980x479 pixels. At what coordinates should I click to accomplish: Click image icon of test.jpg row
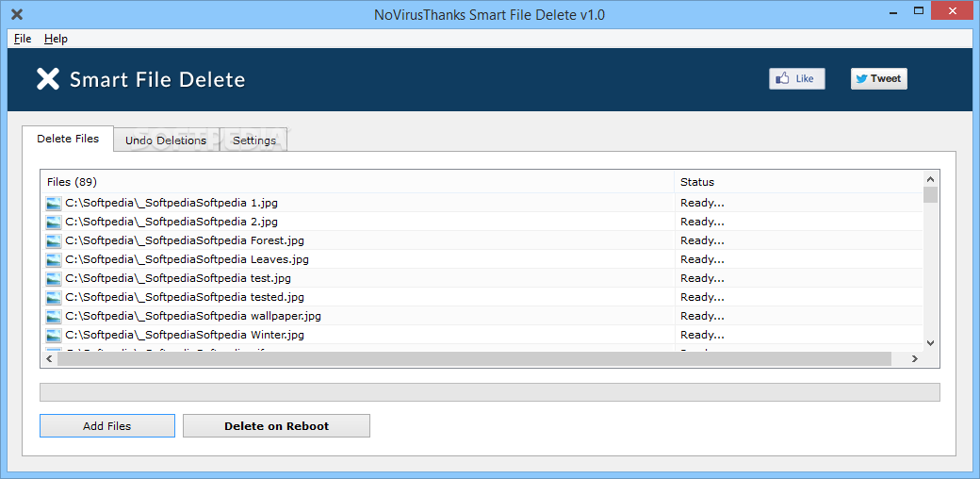pos(54,278)
